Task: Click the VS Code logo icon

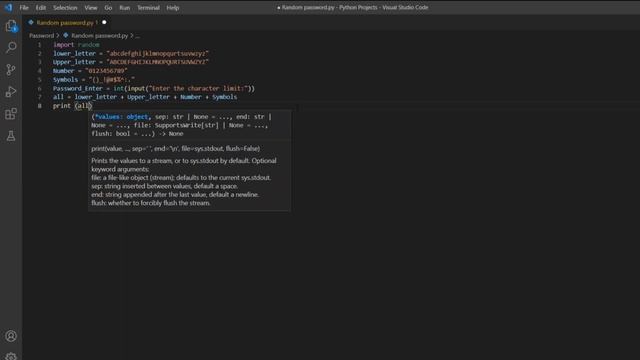Action: [8, 7]
